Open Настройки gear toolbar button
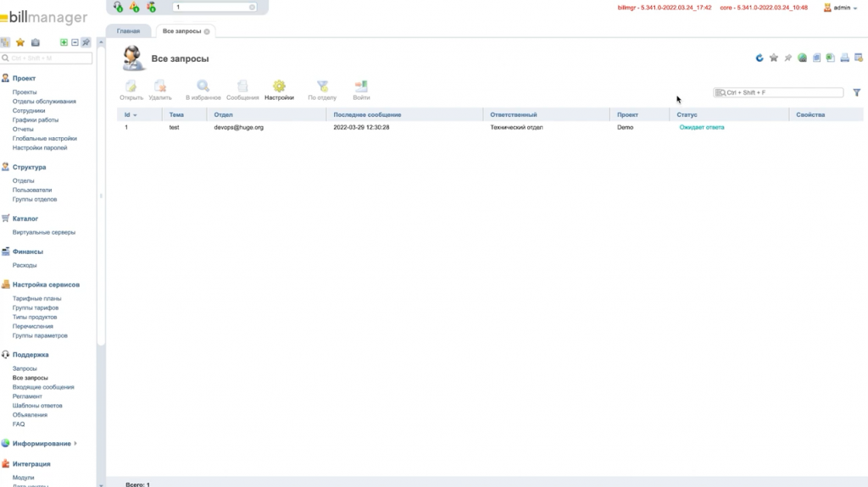This screenshot has width=868, height=487. tap(279, 91)
